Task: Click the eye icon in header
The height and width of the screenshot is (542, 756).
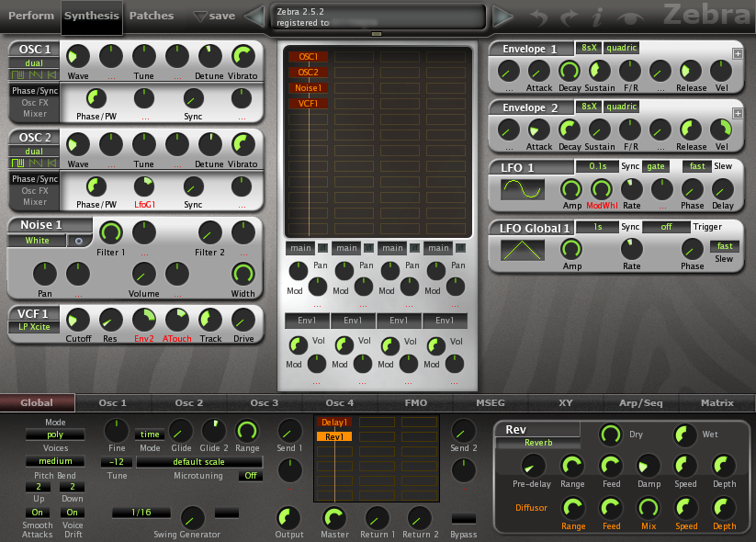Action: click(631, 18)
